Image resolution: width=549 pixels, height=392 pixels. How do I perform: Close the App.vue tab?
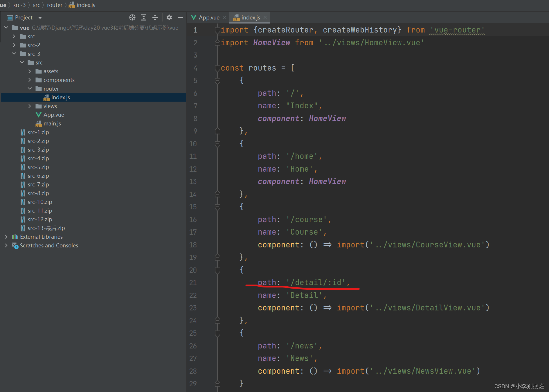point(225,17)
